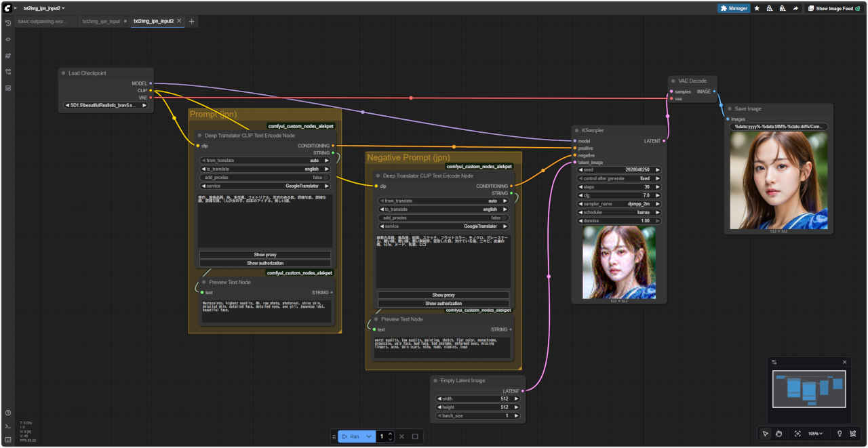868x448 pixels.
Task: Toggle link visibility icon in bottom toolbar
Action: (853, 434)
